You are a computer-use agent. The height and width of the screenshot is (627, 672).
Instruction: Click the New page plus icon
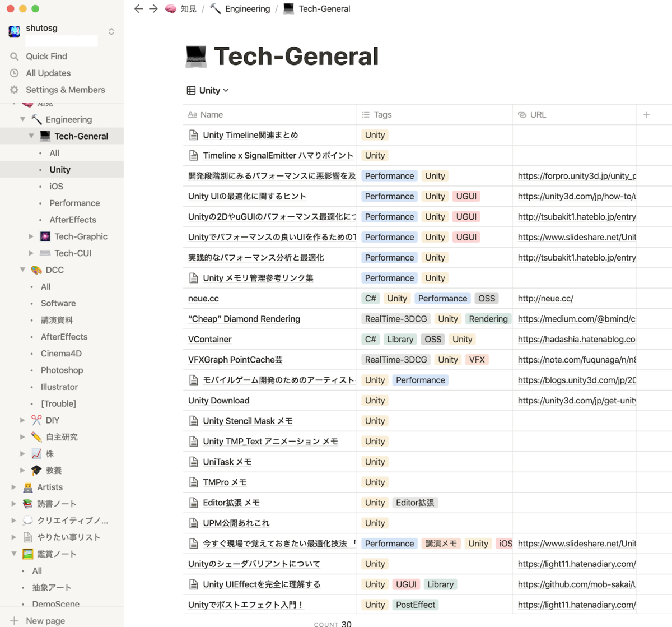[15, 621]
